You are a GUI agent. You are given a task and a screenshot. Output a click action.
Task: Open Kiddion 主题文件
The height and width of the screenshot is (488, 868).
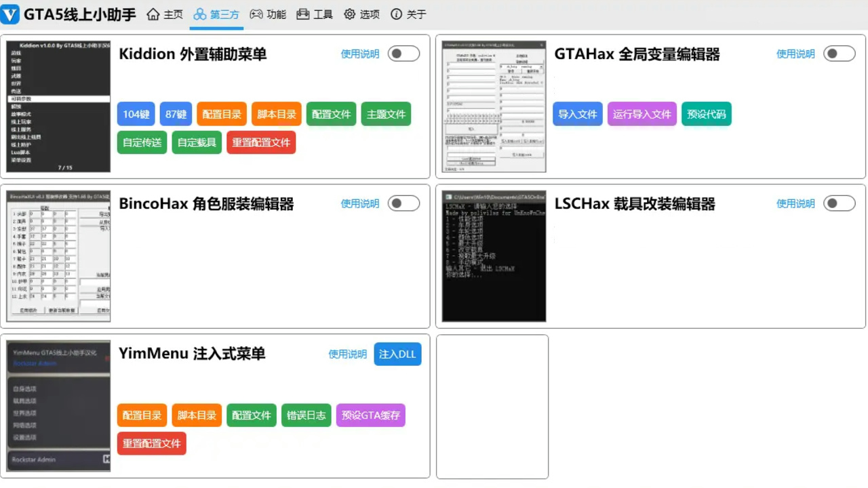click(386, 114)
